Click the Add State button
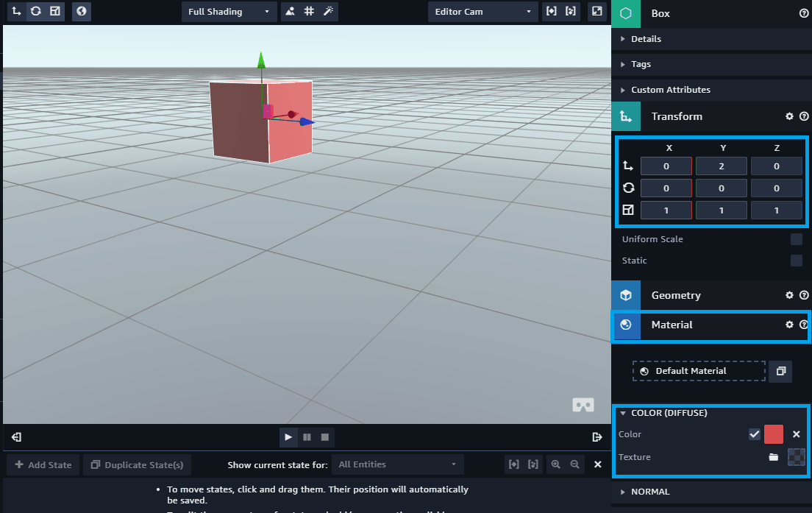Screen dimensions: 812x513 pos(43,464)
